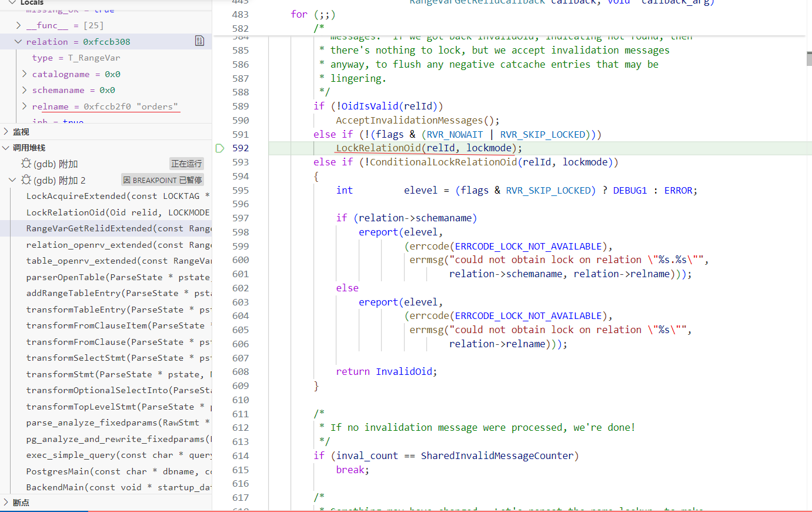Viewport: 812px width, 512px height.
Task: Click the 正在运行 status badge
Action: [186, 164]
